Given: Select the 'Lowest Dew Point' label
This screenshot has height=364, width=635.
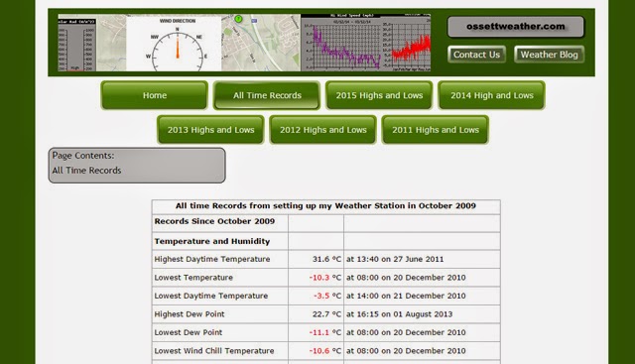Looking at the screenshot, I should click(189, 332).
